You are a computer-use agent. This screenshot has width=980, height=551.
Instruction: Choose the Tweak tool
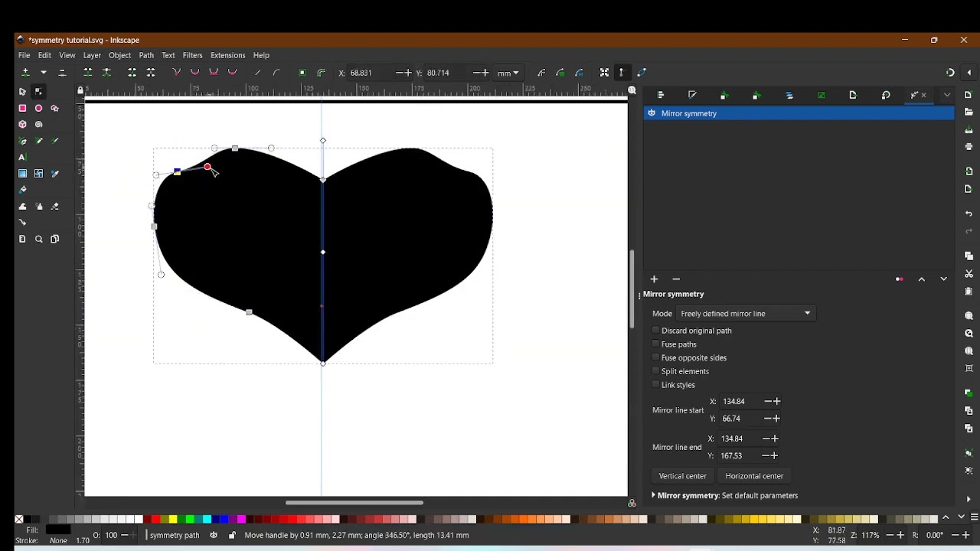pyautogui.click(x=22, y=207)
